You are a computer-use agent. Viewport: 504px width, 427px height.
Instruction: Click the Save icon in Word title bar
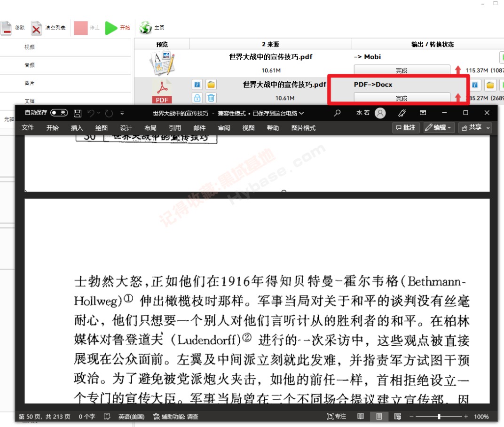(x=78, y=113)
